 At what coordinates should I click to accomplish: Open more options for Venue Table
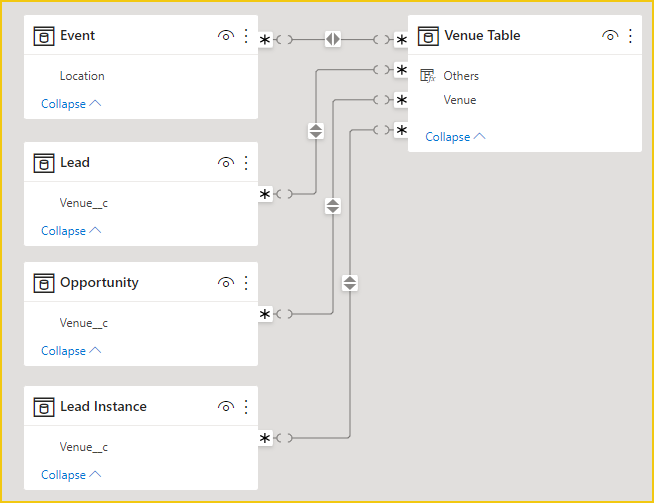[x=630, y=36]
